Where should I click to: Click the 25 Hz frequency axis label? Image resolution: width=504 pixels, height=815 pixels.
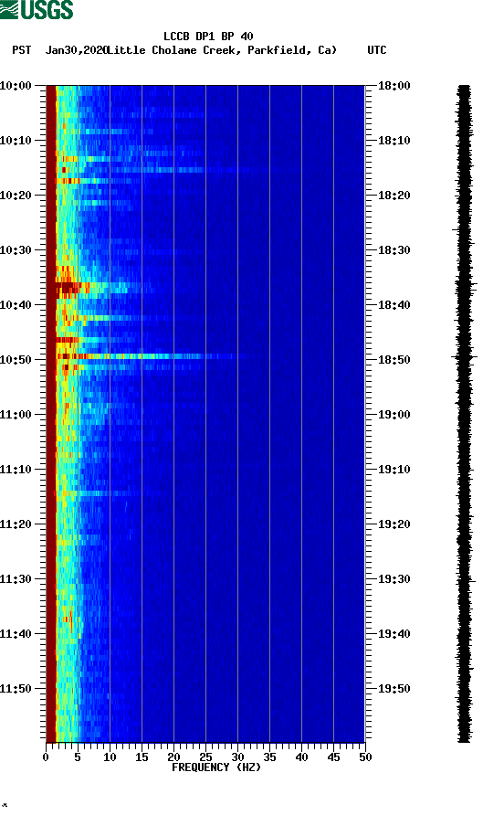coord(205,757)
